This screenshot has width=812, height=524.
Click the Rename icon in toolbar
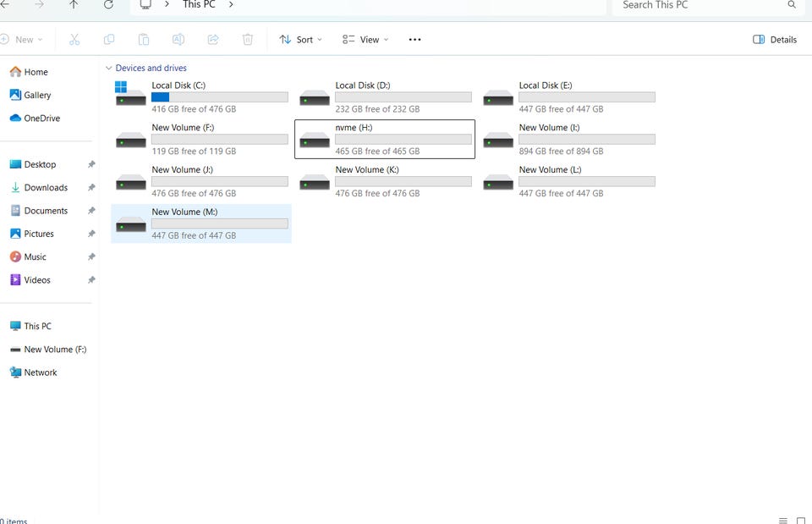click(178, 40)
